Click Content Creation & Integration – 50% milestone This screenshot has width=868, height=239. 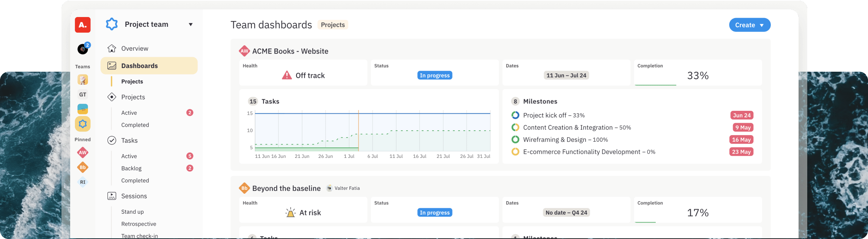[x=577, y=127]
